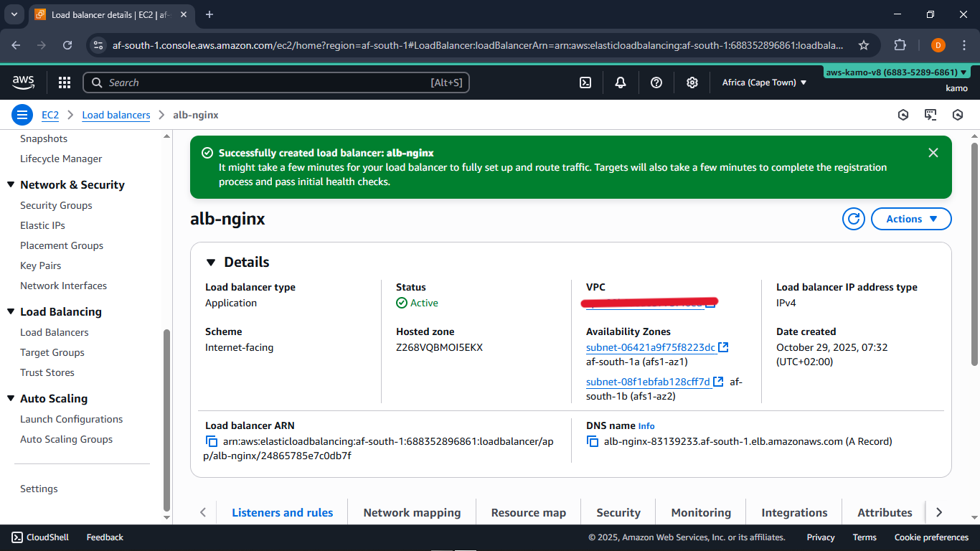Click the help question mark icon
Viewport: 980px width, 551px height.
pyautogui.click(x=656, y=83)
